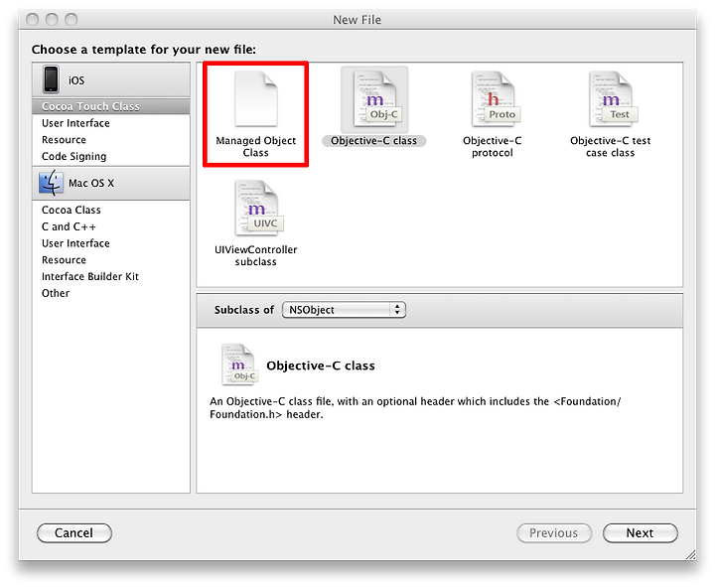Click the window resize grip corner
Image resolution: width=715 pixels, height=588 pixels.
[x=691, y=554]
